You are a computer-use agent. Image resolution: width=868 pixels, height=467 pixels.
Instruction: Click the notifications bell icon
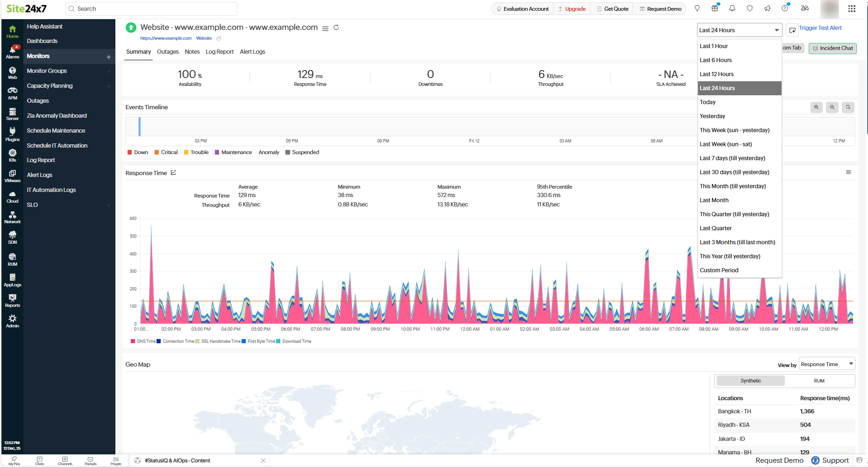(732, 8)
